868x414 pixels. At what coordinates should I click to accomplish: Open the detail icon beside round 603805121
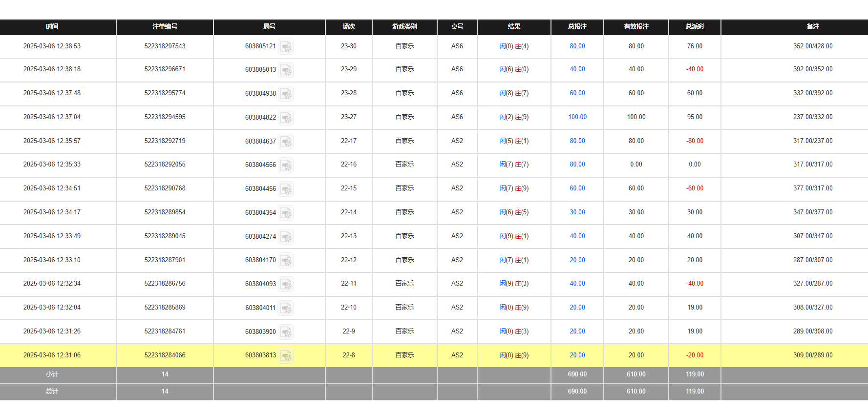tap(286, 47)
